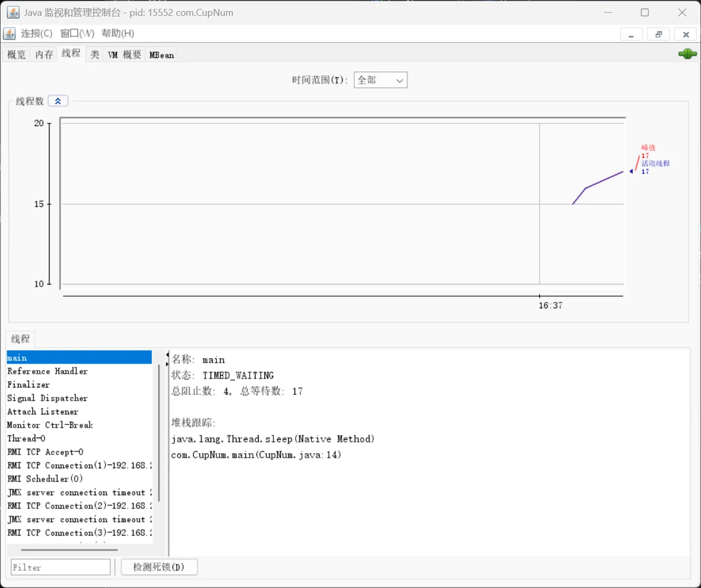Restore the inner connection window
Viewport: 701px width, 588px height.
coord(658,34)
